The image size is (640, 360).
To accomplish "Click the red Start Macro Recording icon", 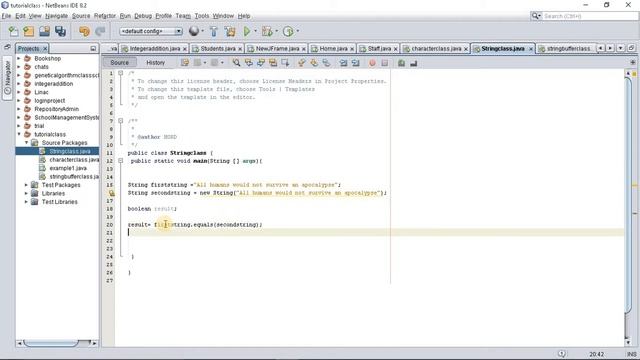I will pos(372,63).
